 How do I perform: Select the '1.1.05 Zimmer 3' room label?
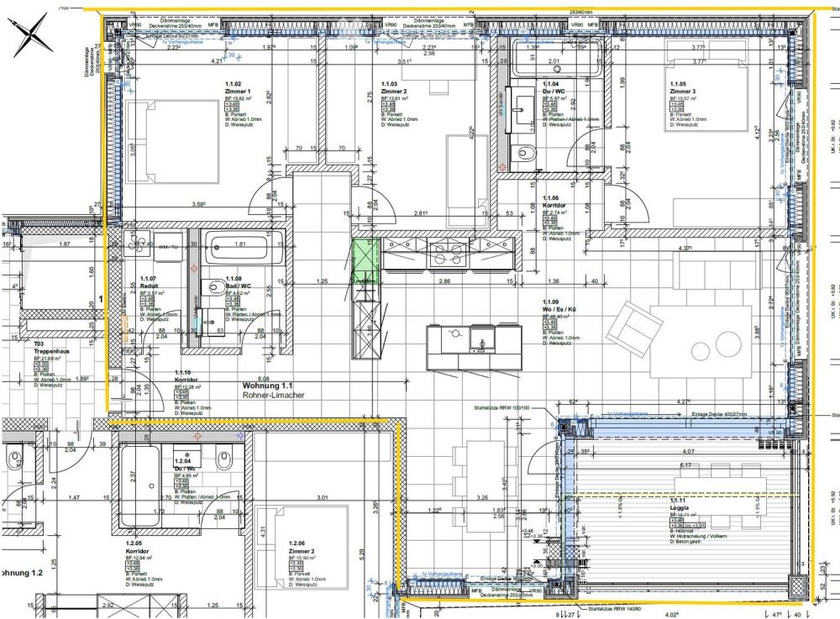click(682, 88)
